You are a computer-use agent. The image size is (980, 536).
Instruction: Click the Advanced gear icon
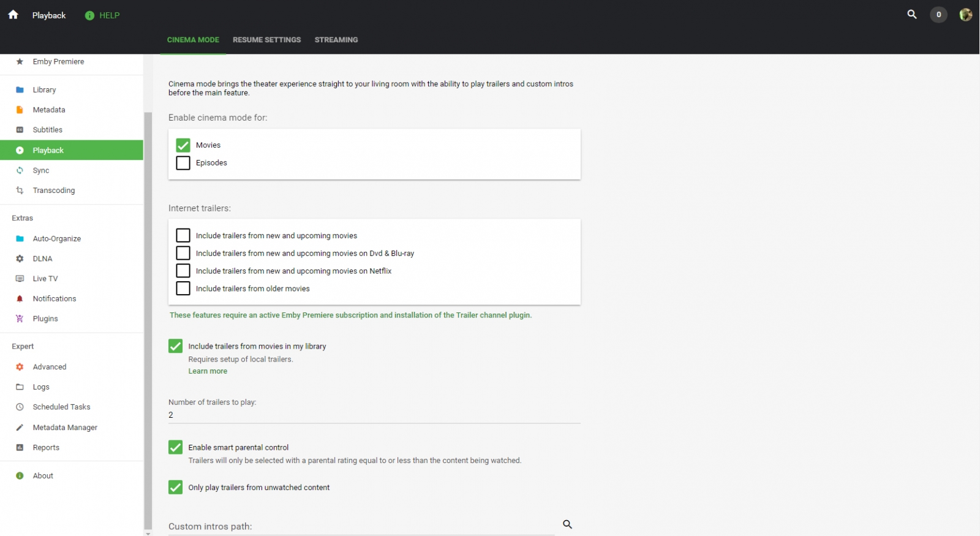20,367
